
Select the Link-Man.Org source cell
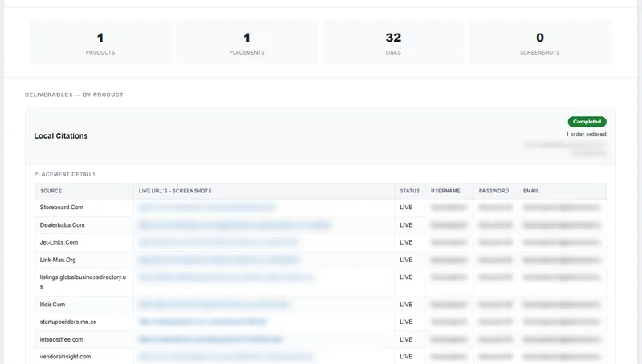tap(84, 260)
